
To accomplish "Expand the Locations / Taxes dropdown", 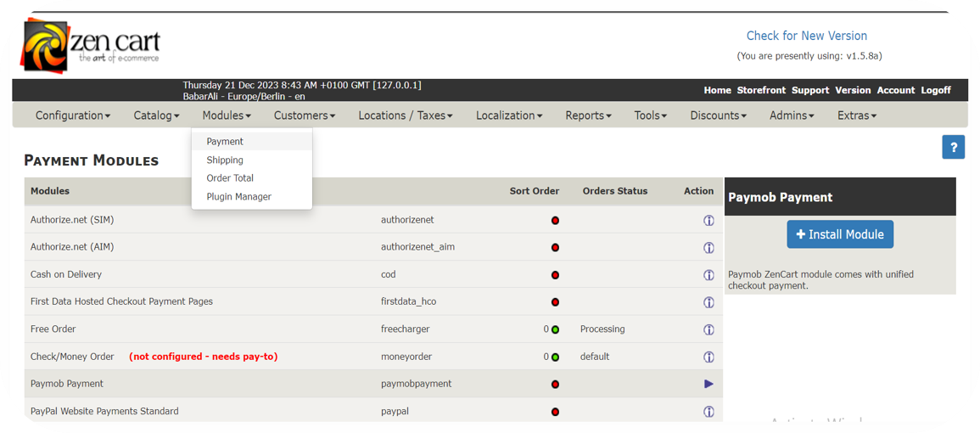I will click(x=405, y=115).
